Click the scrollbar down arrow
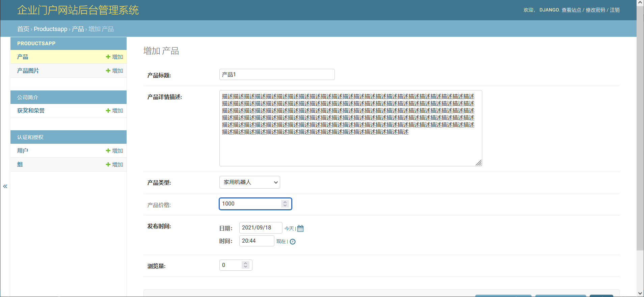The width and height of the screenshot is (644, 297). click(x=640, y=293)
